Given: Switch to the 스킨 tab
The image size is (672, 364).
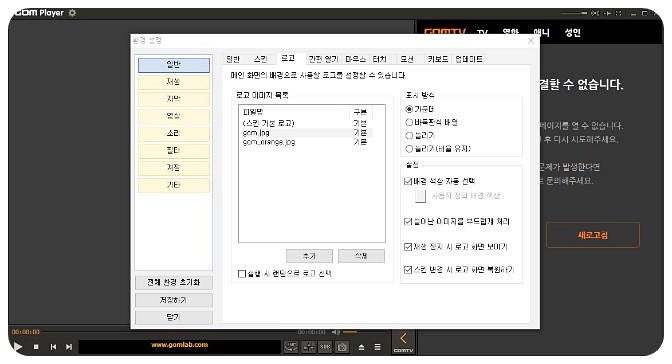Looking at the screenshot, I should pos(261,59).
